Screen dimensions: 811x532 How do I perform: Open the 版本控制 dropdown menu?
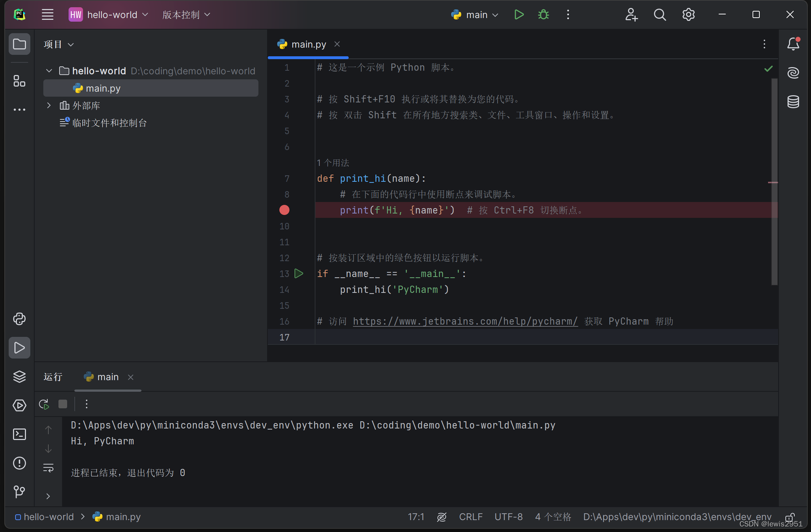coord(186,15)
